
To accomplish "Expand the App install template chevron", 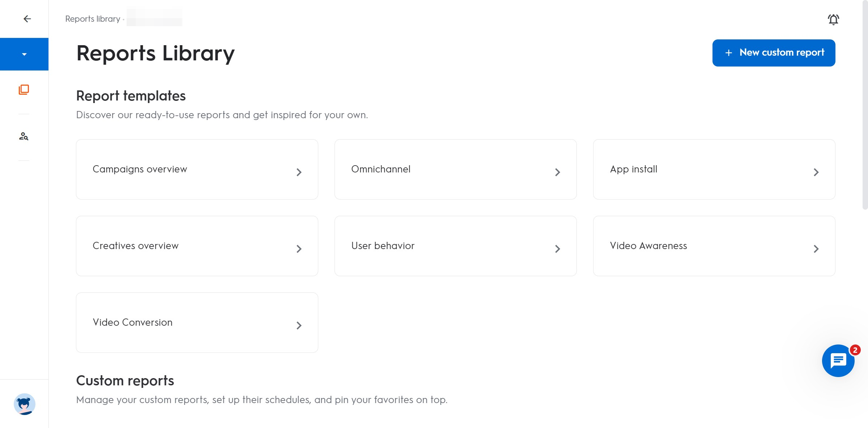I will [x=816, y=172].
